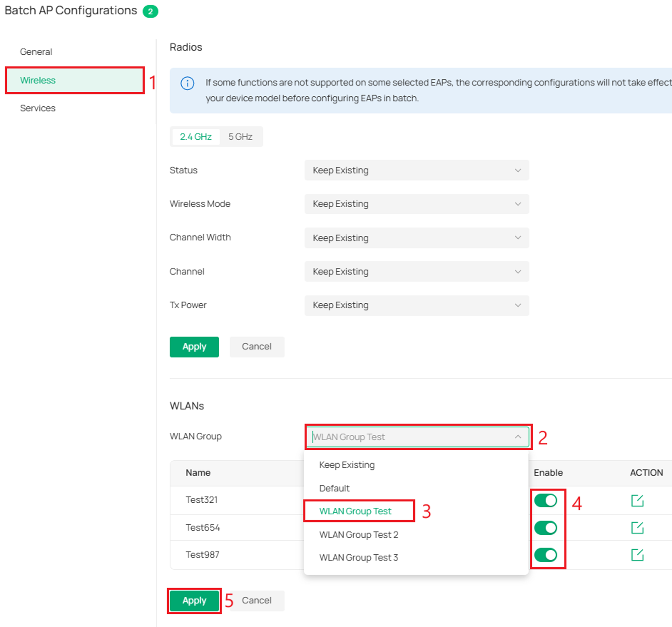Click the ACTION column header
The image size is (672, 627).
click(x=646, y=473)
